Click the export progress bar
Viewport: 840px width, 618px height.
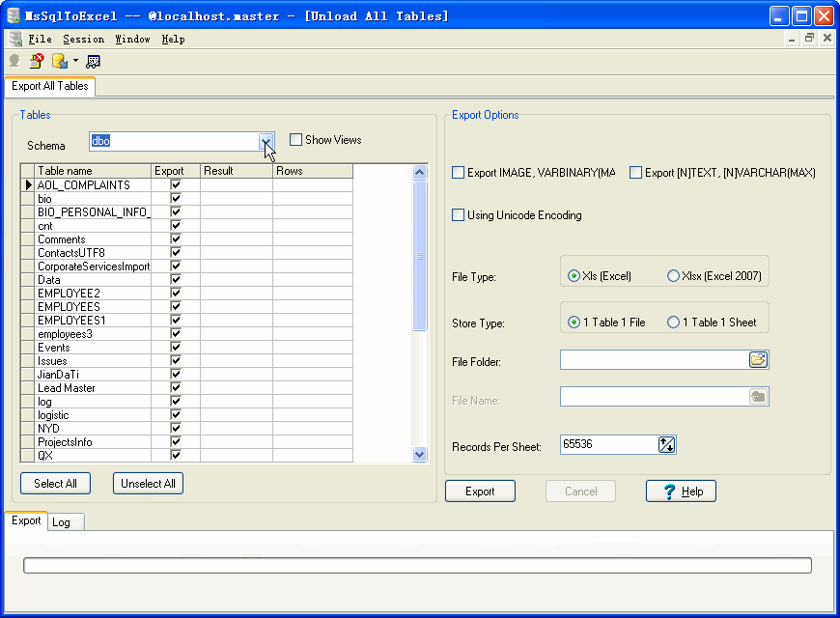pos(417,566)
